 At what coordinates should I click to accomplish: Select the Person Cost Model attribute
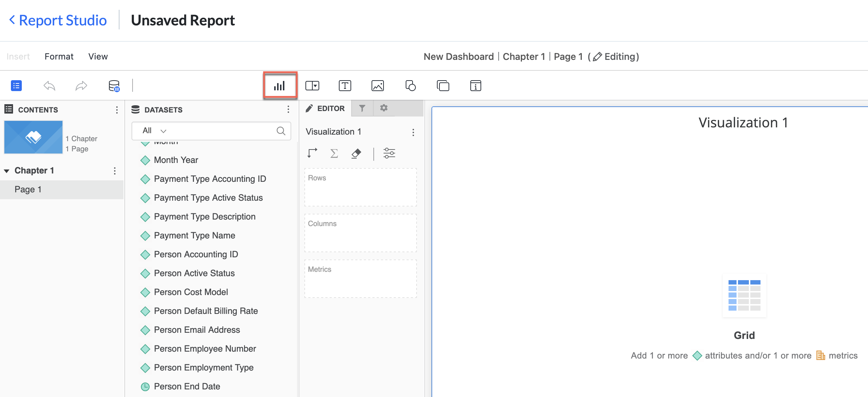click(x=191, y=292)
